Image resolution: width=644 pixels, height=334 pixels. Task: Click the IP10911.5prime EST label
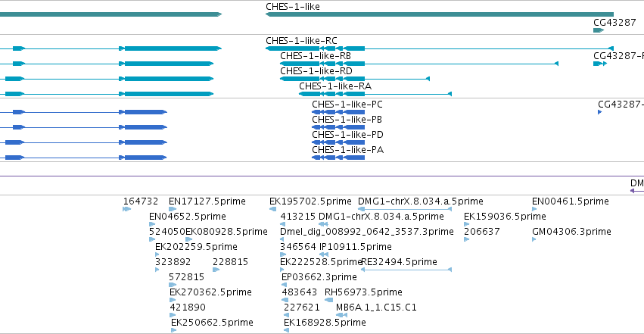(x=355, y=247)
